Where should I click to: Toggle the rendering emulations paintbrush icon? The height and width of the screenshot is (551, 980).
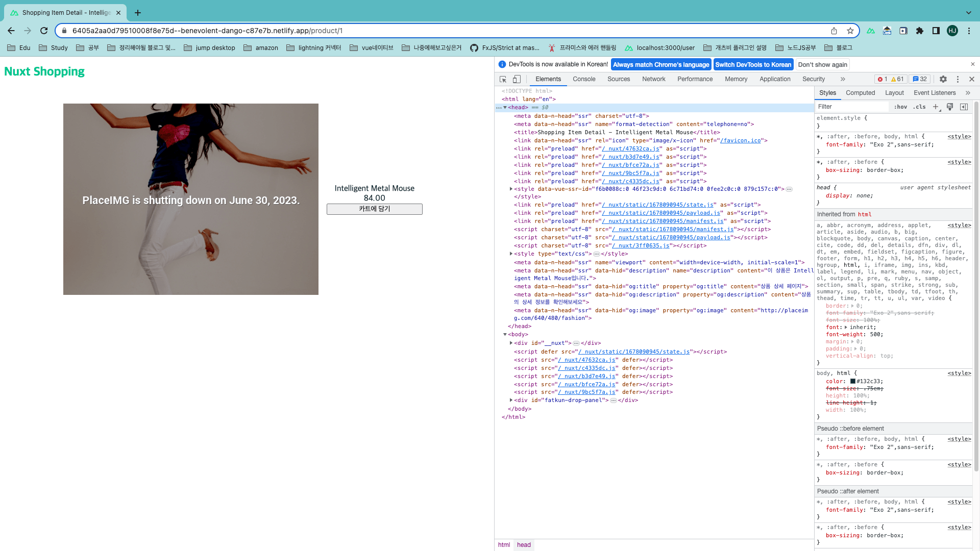tap(950, 107)
